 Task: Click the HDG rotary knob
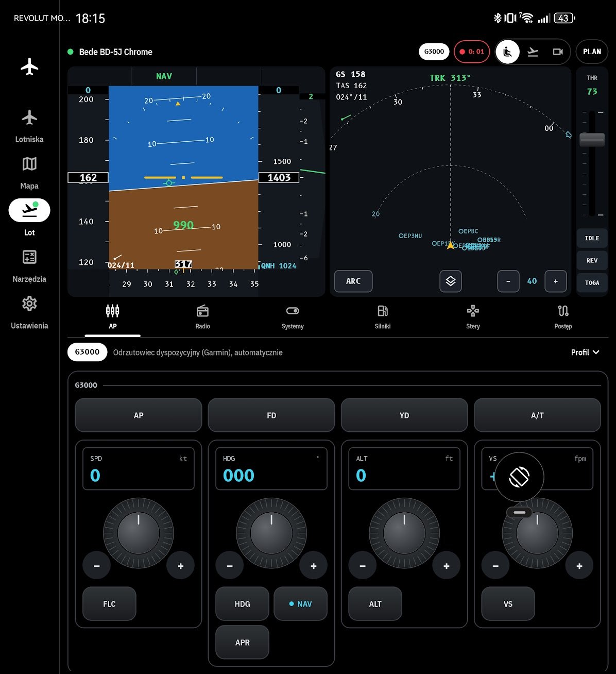tap(271, 533)
